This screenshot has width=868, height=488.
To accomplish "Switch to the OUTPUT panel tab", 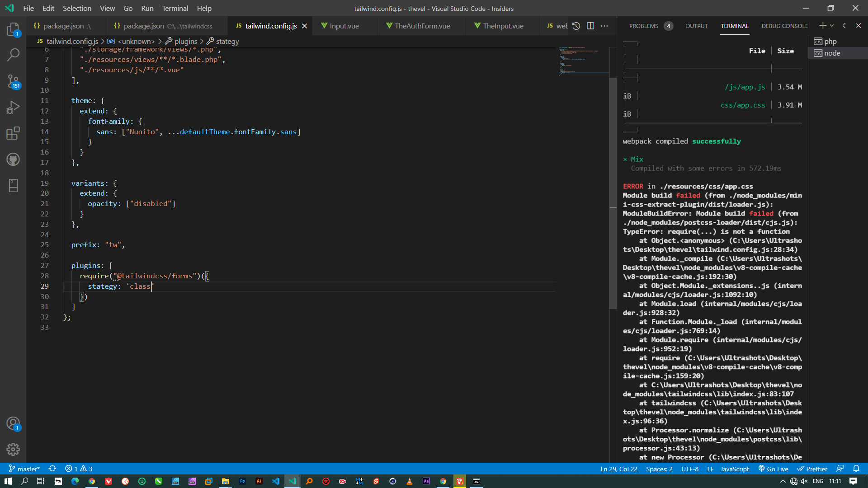I will point(696,26).
